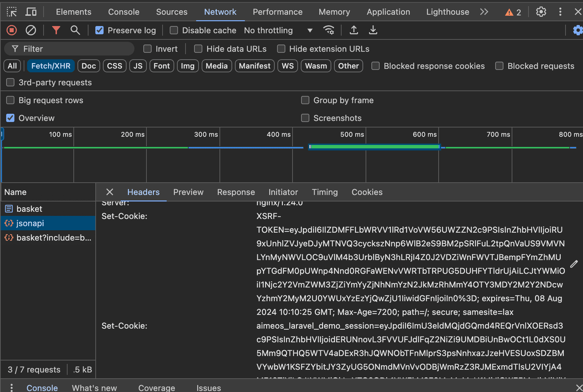Filter requests by Wasm
This screenshot has height=392, width=583.
tap(316, 66)
